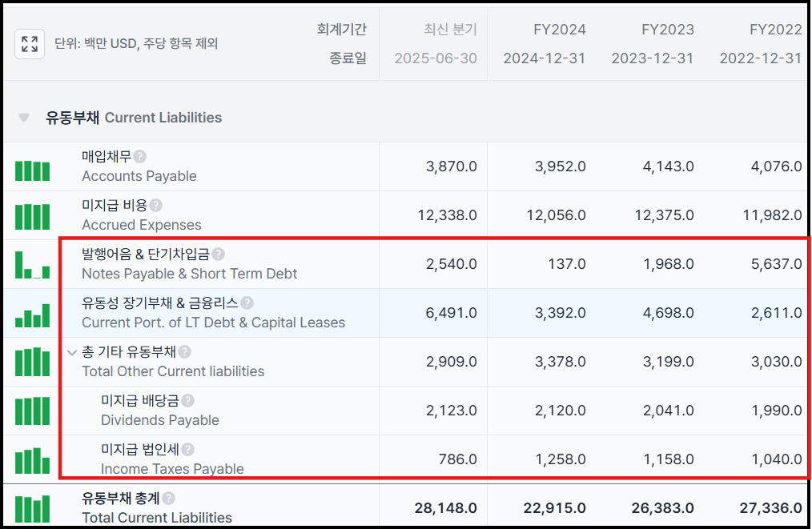This screenshot has height=529, width=812.
Task: Open help icon beside 유동성 장기부채 & 금융리스
Action: [x=247, y=303]
